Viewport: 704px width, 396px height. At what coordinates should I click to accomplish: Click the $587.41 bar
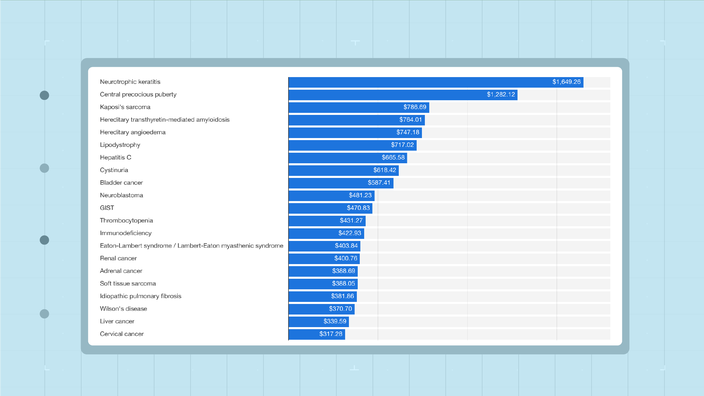pyautogui.click(x=341, y=183)
